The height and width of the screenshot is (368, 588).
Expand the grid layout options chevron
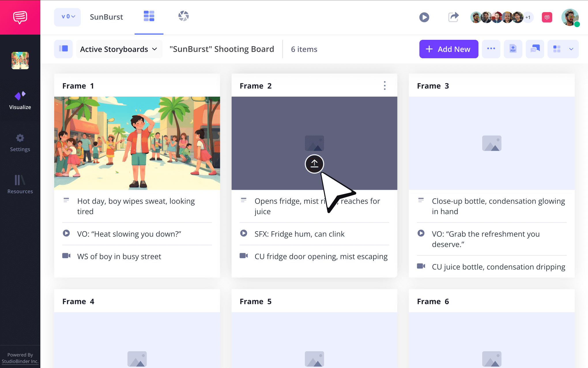(571, 49)
